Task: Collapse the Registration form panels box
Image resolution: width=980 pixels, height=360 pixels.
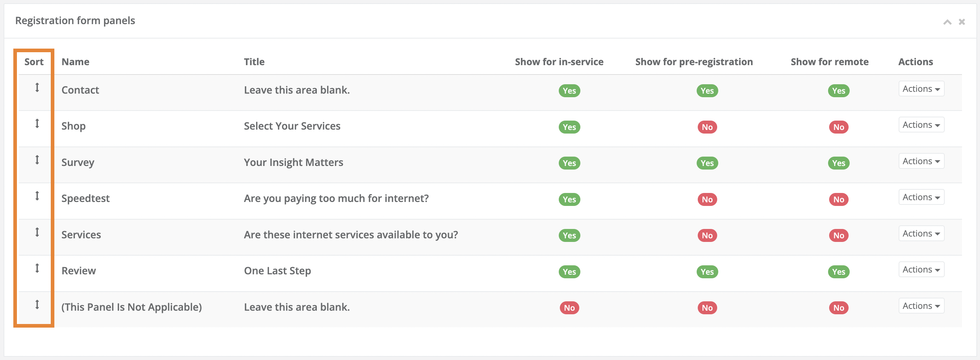Action: coord(947,22)
